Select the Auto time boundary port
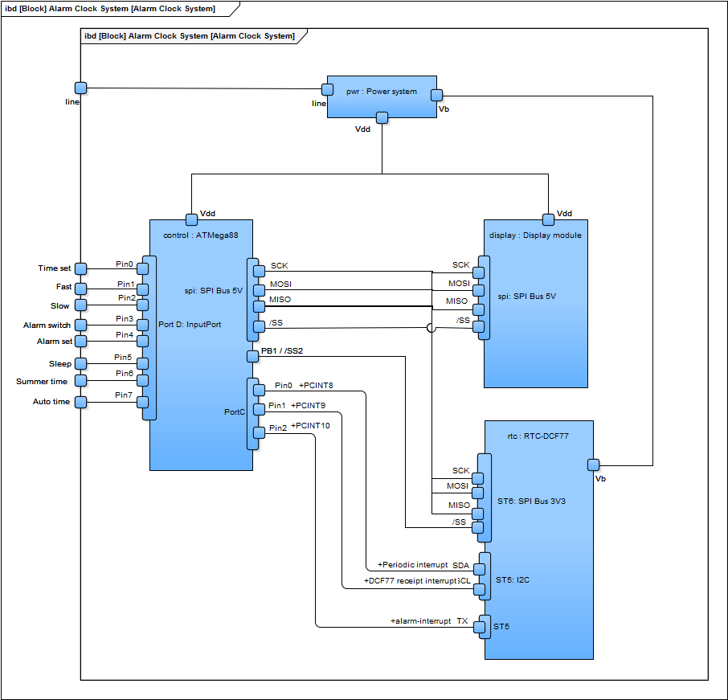The image size is (728, 700). point(80,402)
